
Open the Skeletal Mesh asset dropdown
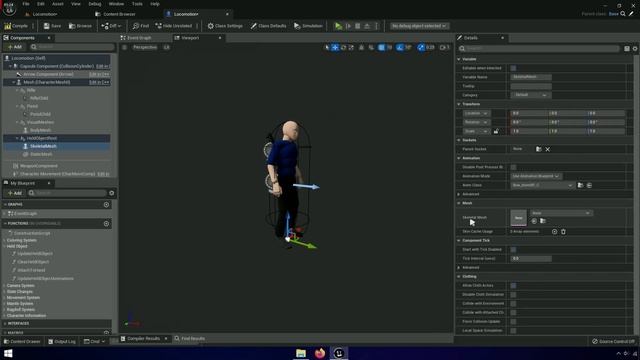coord(561,213)
